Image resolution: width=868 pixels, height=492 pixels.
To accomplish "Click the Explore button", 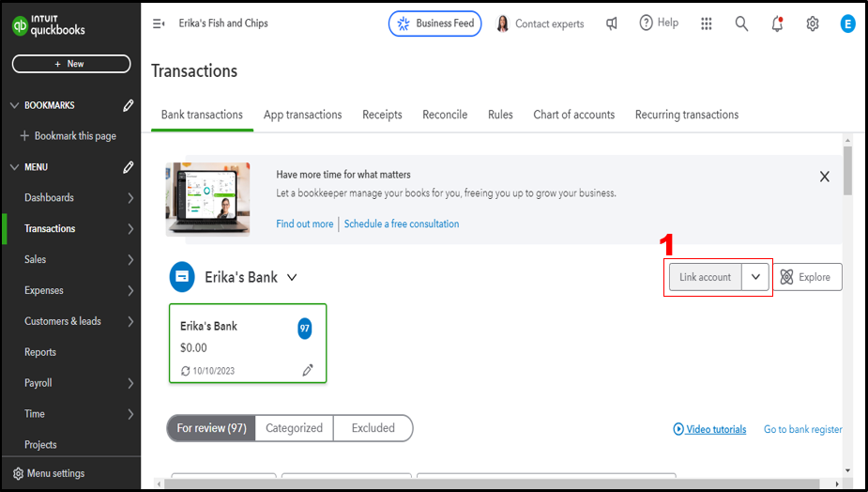I will click(808, 277).
